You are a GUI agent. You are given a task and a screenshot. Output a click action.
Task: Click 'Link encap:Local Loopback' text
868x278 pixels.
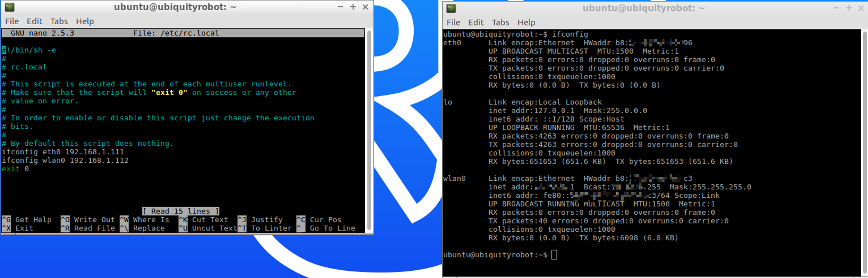[x=545, y=102]
